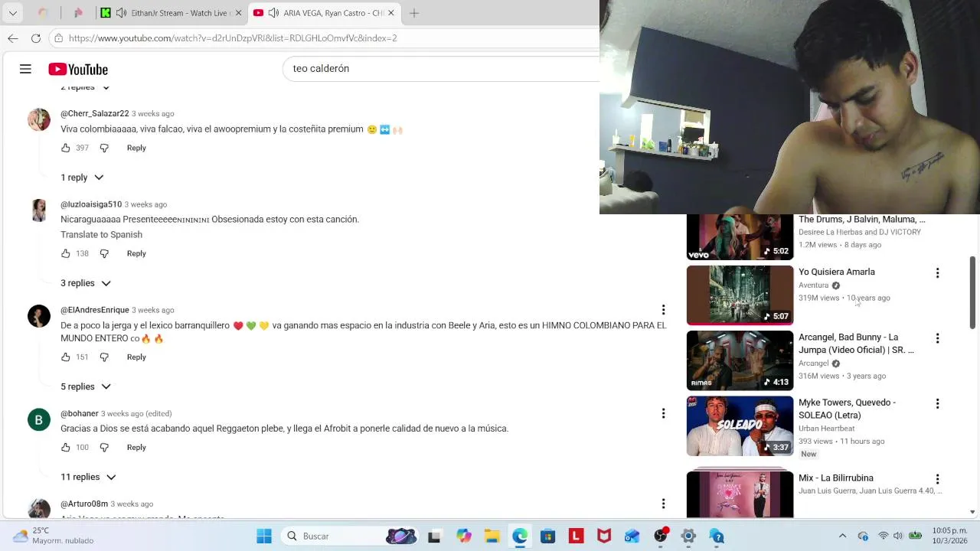The width and height of the screenshot is (980, 551).
Task: Open The Drums, J Balvin, Maluma video thumbnail
Action: (740, 237)
